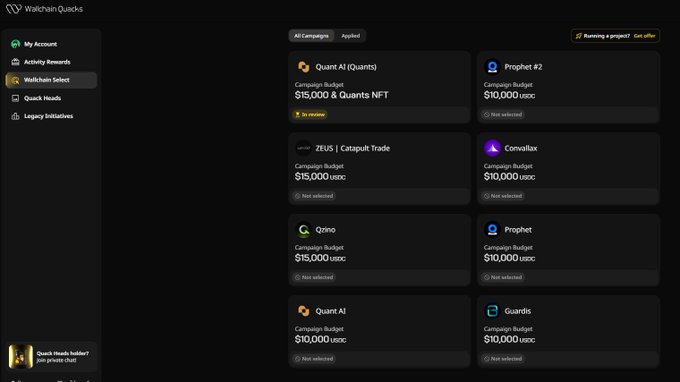The image size is (680, 382).
Task: Open the ZEUS | Catapult Trade title
Action: pyautogui.click(x=353, y=148)
